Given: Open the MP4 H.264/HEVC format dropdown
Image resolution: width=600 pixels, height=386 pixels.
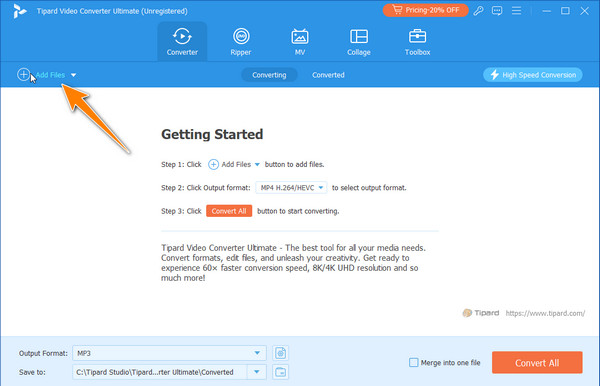Looking at the screenshot, I should point(291,187).
